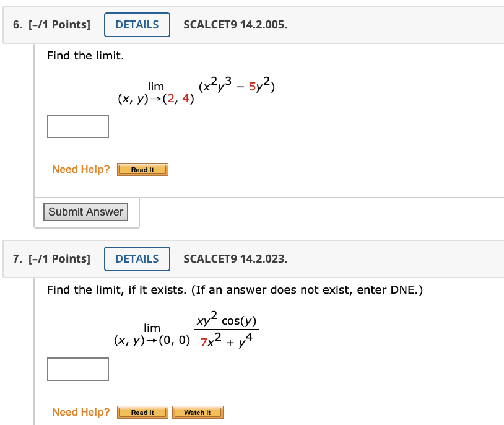Open DETAILS for question 7
Image resolution: width=504 pixels, height=425 pixels.
click(137, 259)
